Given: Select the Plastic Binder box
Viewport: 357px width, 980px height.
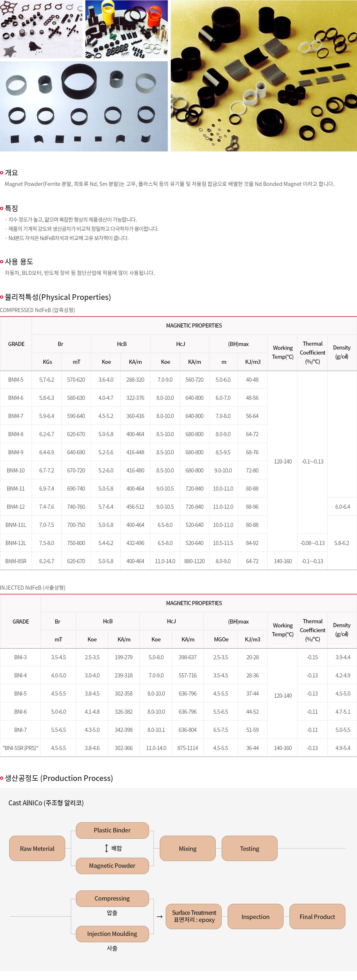Looking at the screenshot, I should pos(112,830).
